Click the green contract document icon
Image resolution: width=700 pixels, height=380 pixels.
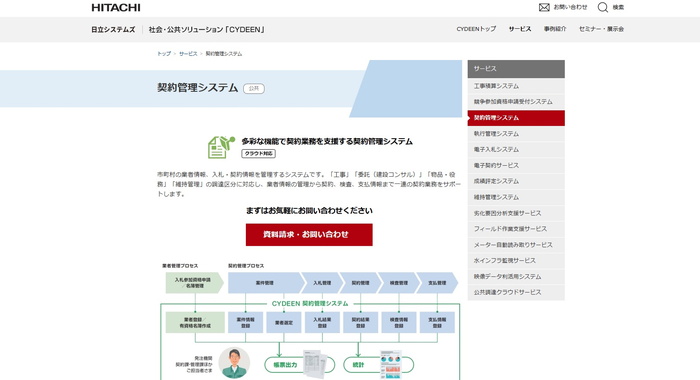[221, 147]
